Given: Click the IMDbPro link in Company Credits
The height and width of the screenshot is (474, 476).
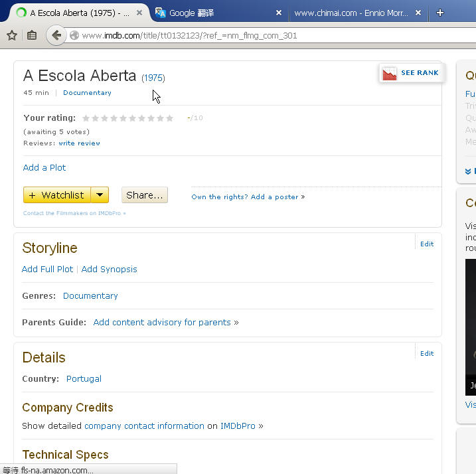Looking at the screenshot, I should (x=238, y=426).
